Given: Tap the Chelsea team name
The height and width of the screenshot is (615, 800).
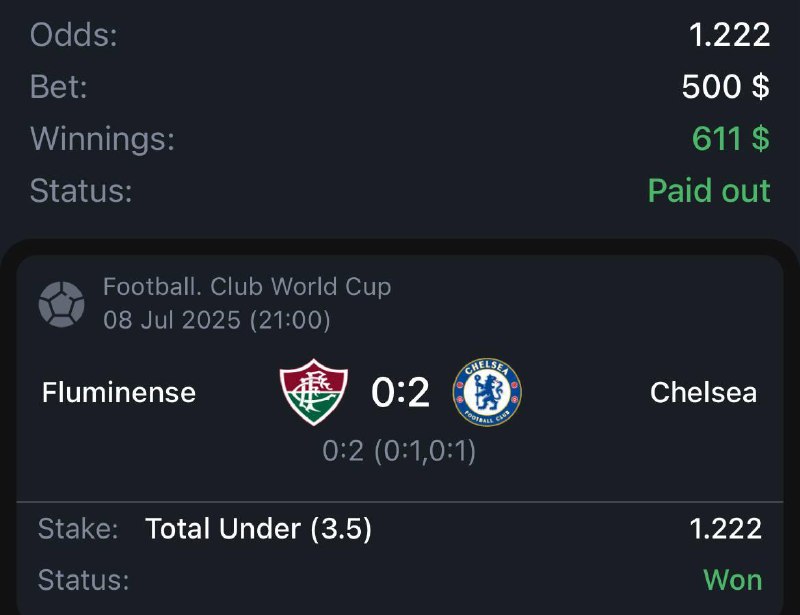Looking at the screenshot, I should pyautogui.click(x=703, y=392).
